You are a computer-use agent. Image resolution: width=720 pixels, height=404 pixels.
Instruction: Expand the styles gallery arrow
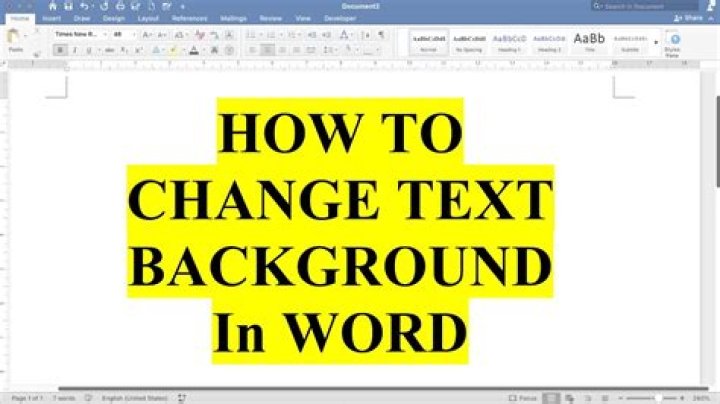click(656, 42)
